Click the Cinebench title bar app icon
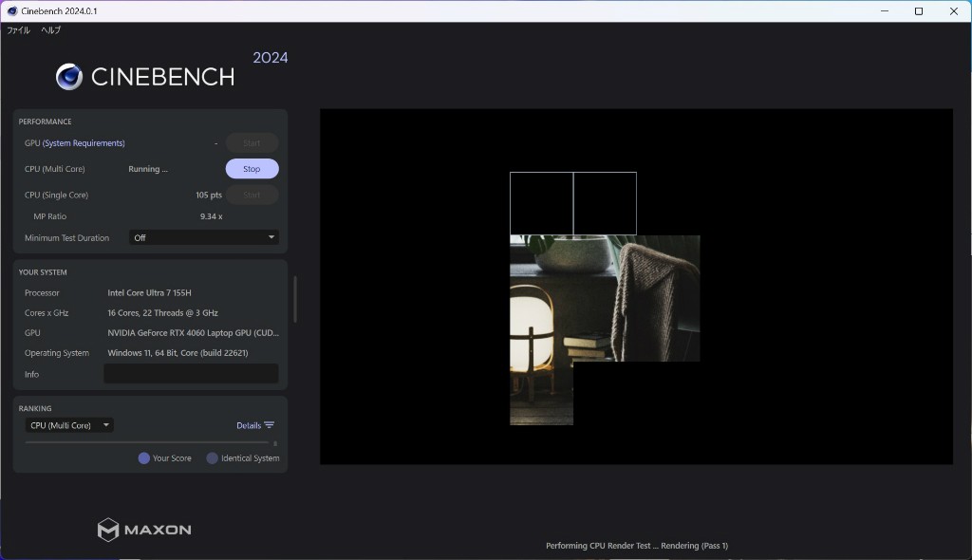972x560 pixels. [12, 11]
